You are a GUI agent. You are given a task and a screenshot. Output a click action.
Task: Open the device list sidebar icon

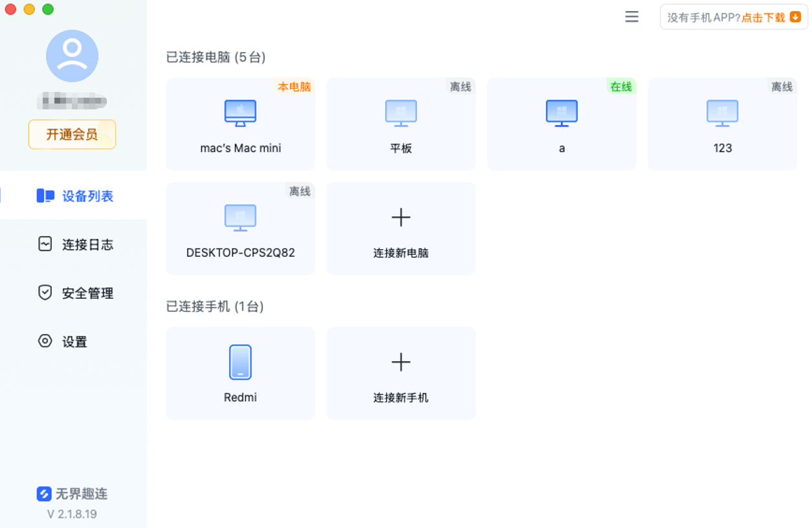(x=45, y=195)
